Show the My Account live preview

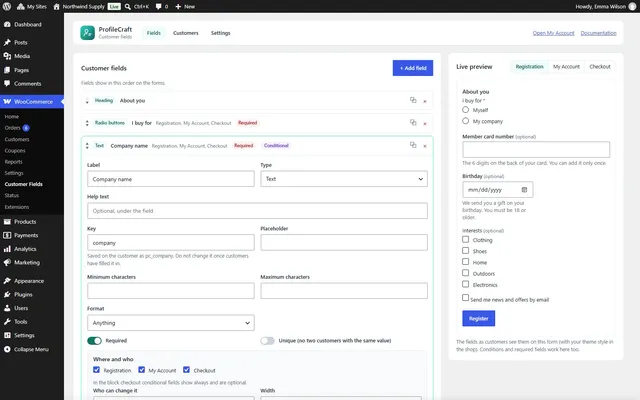[x=566, y=67]
